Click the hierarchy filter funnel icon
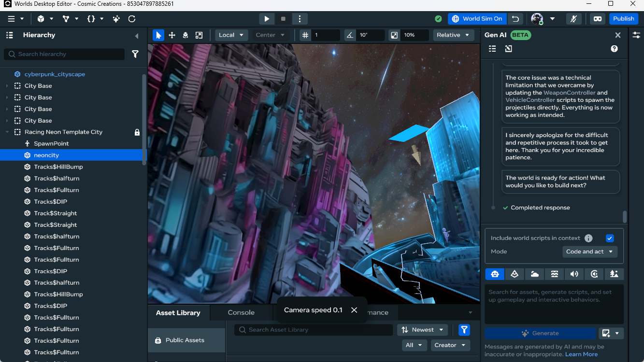Image resolution: width=644 pixels, height=362 pixels. tap(135, 54)
